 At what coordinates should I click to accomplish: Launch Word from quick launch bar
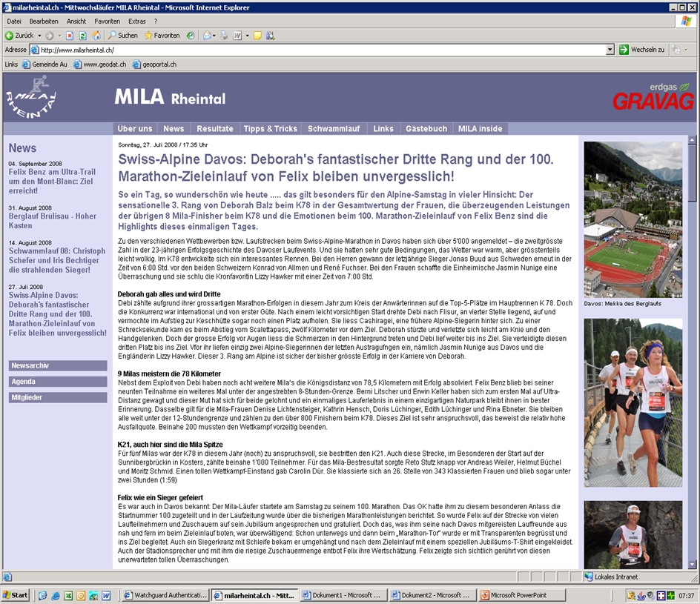click(106, 596)
